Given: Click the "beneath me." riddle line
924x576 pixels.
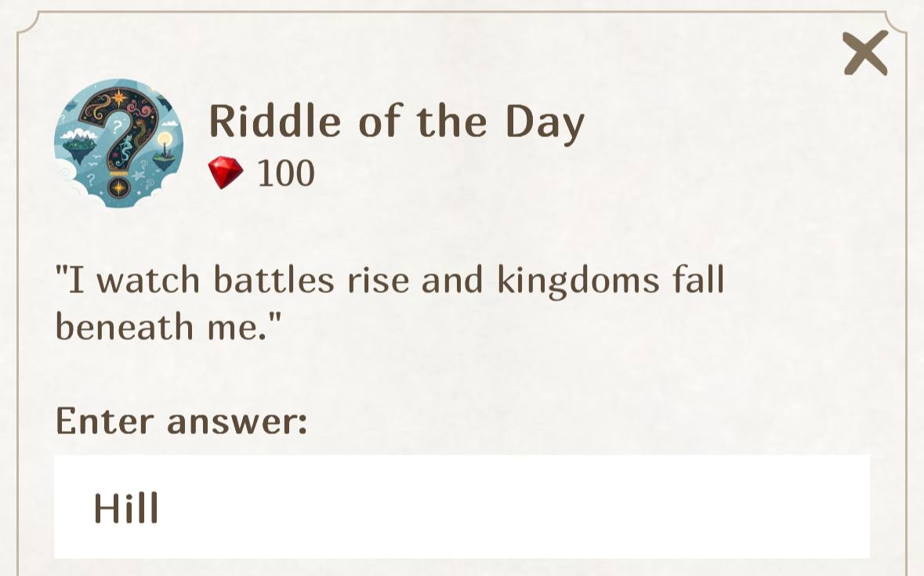Looking at the screenshot, I should pyautogui.click(x=168, y=326).
